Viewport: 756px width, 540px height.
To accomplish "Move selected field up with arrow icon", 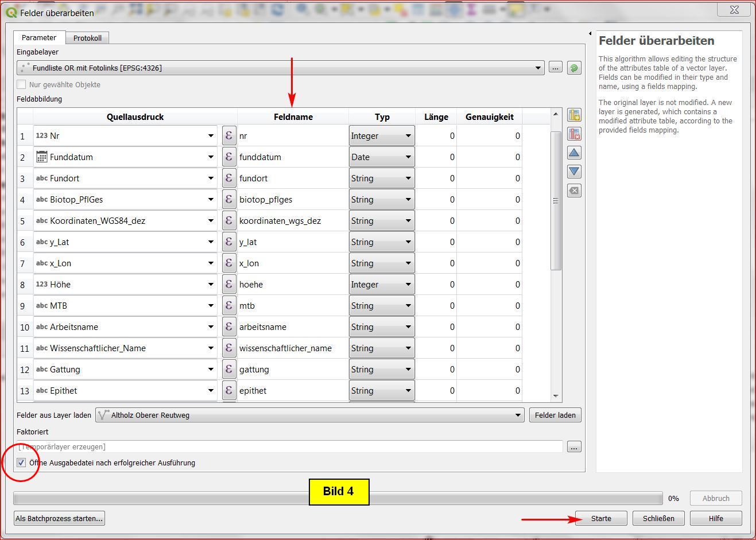I will 574,153.
